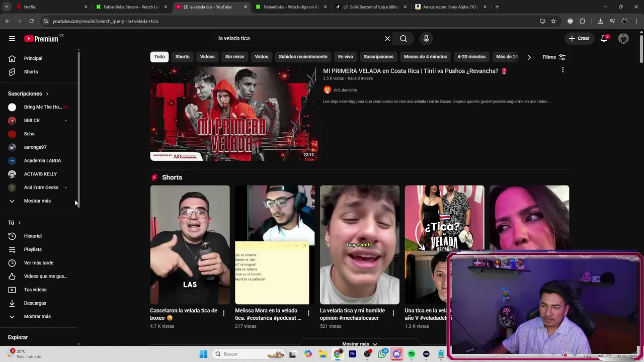Open Descargas in sidebar

coord(35,303)
